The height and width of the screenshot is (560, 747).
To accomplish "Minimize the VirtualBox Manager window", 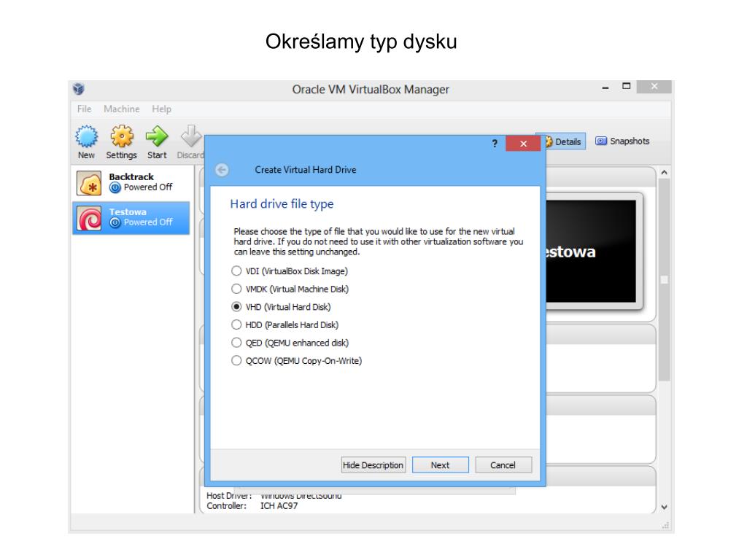I will 605,87.
